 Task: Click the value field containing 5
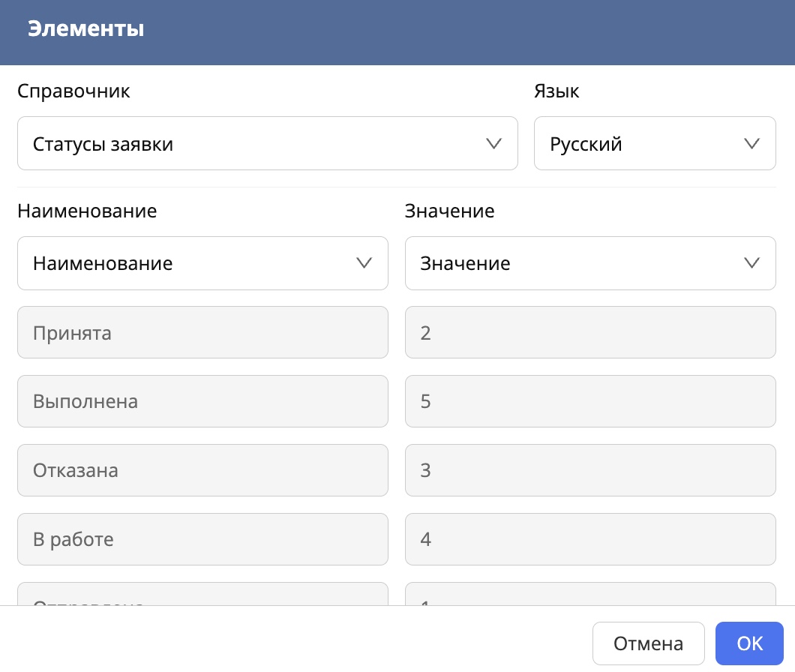[590, 401]
